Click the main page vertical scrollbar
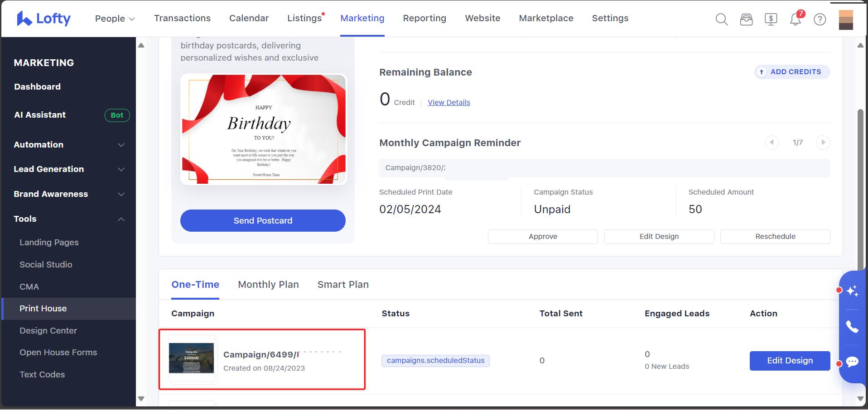This screenshot has height=410, width=868. point(860,190)
